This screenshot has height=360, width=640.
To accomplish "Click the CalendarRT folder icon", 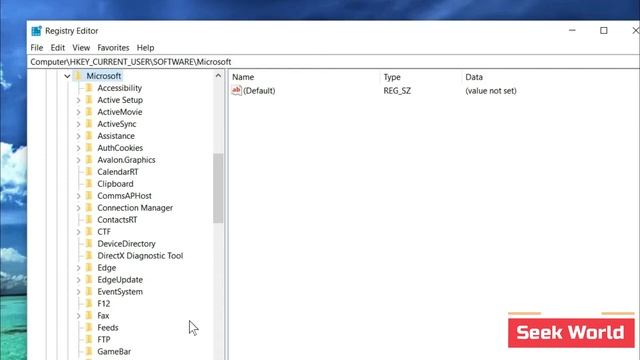I will pos(89,172).
